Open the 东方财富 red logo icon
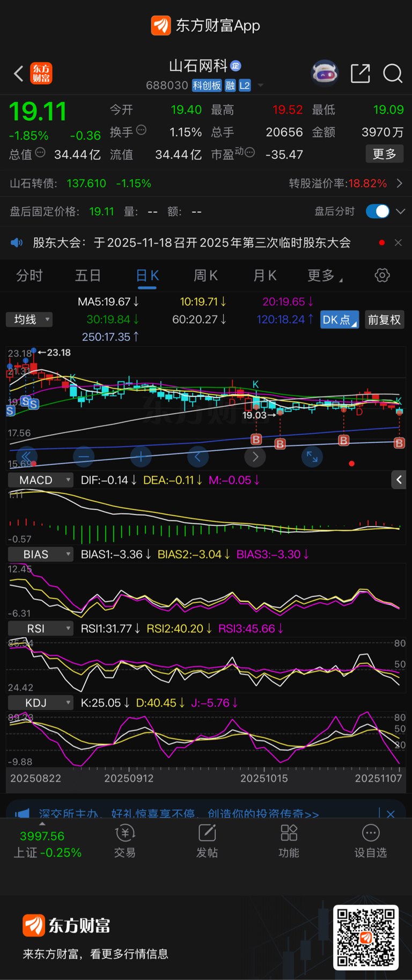412x980 pixels. tap(41, 74)
